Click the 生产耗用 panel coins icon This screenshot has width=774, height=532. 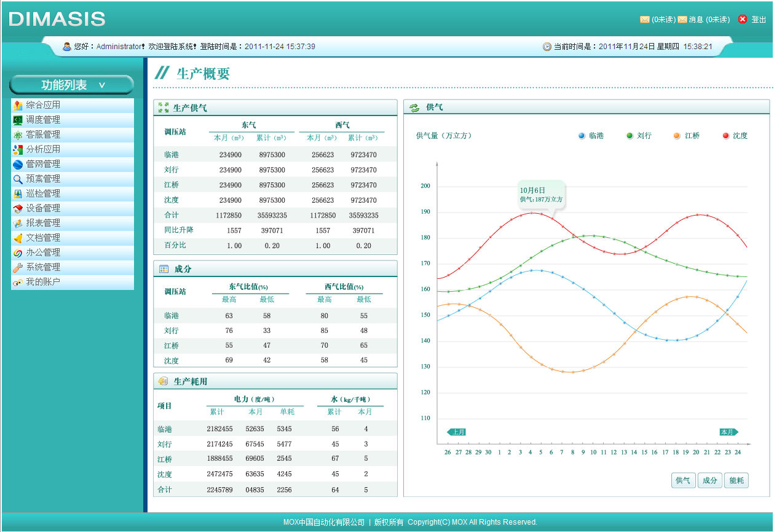(x=163, y=381)
